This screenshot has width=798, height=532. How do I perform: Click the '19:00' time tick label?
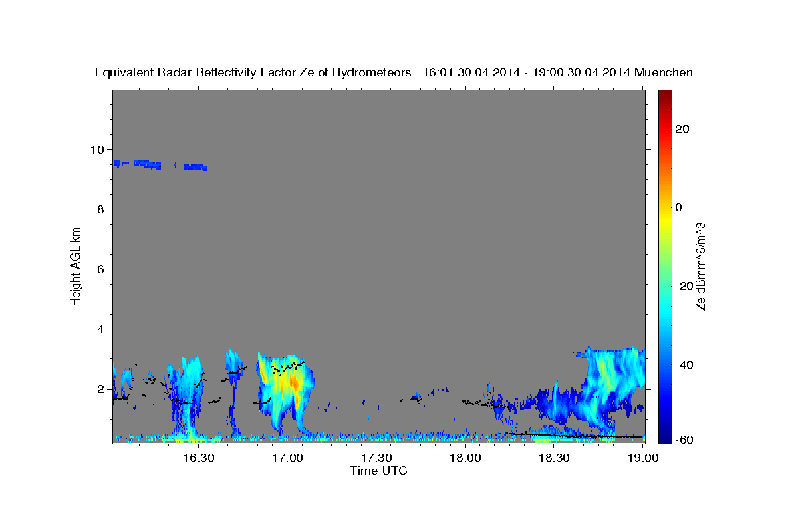[643, 458]
